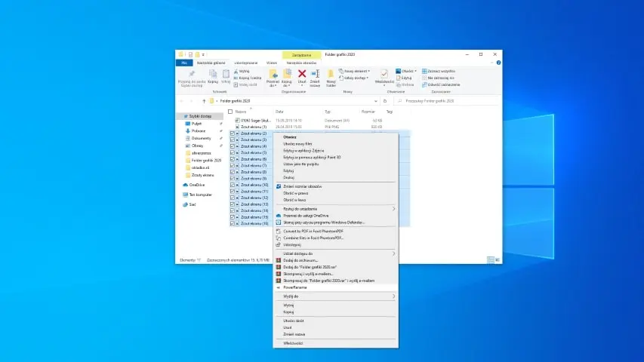This screenshot has width=644, height=362.
Task: Click the Zmień nazwę ribbon icon
Action: click(315, 75)
